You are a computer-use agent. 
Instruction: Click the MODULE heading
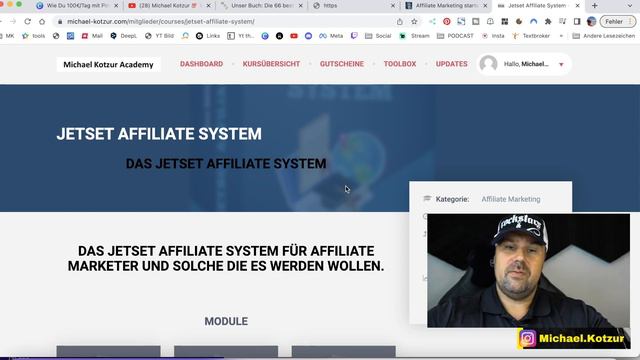(226, 321)
